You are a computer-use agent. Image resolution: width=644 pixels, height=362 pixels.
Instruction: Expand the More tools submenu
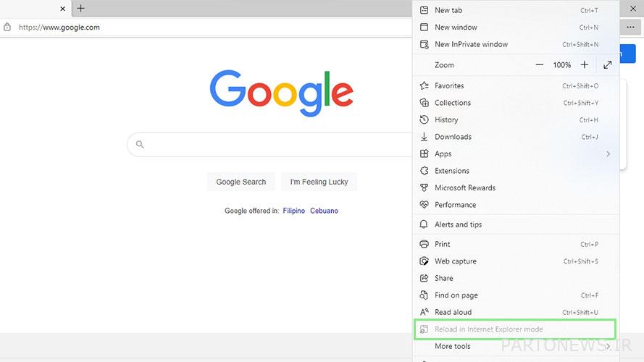(608, 346)
